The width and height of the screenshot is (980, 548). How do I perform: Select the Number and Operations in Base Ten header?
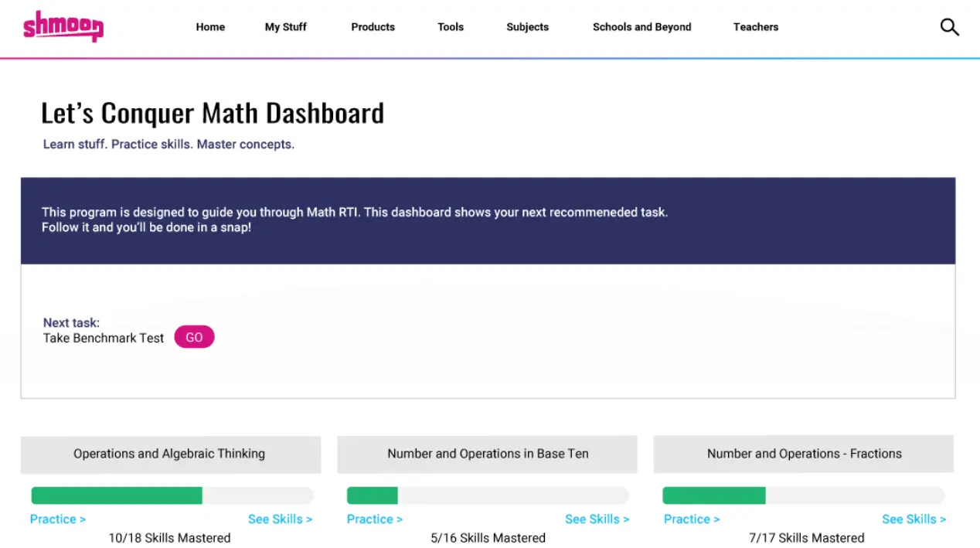click(x=488, y=454)
